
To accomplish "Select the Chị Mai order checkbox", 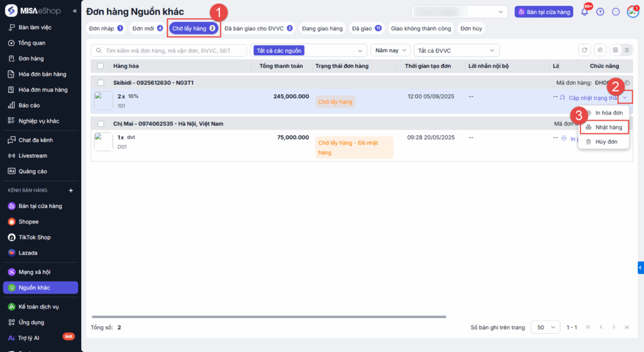I will point(101,124).
